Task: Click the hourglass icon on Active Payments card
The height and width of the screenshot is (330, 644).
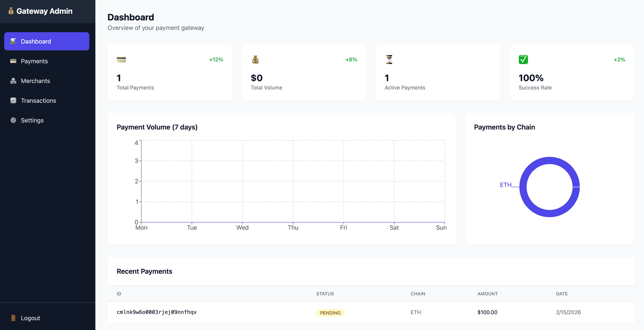Action: pos(389,60)
